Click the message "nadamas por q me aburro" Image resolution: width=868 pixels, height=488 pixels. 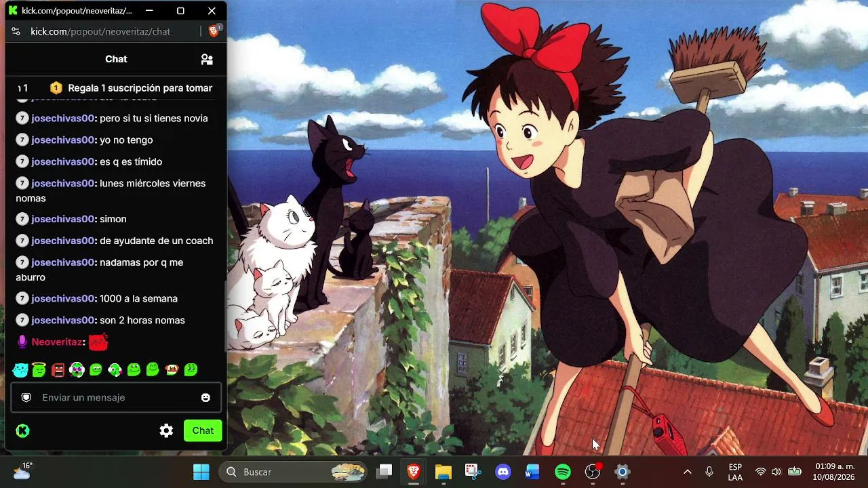[100, 270]
